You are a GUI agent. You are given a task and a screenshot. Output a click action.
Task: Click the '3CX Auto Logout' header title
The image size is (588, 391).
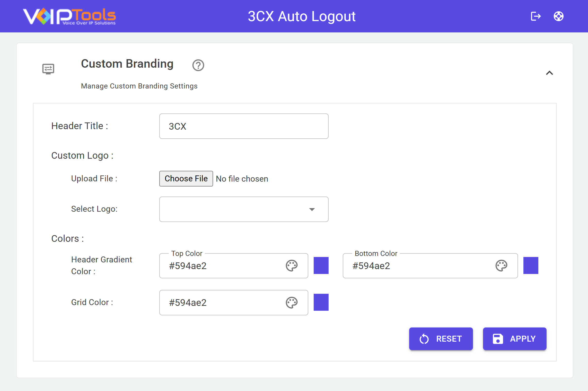click(x=302, y=16)
